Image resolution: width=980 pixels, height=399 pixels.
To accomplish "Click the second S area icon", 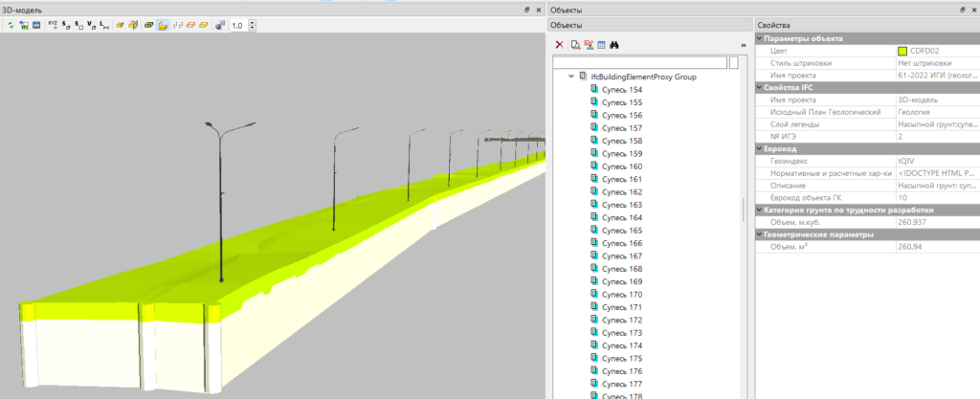I will (x=78, y=26).
